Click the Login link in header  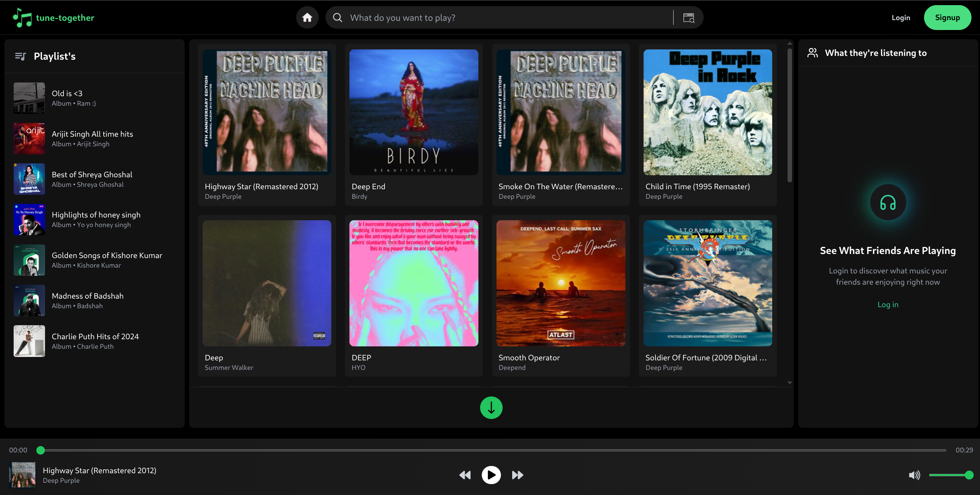[x=900, y=17]
